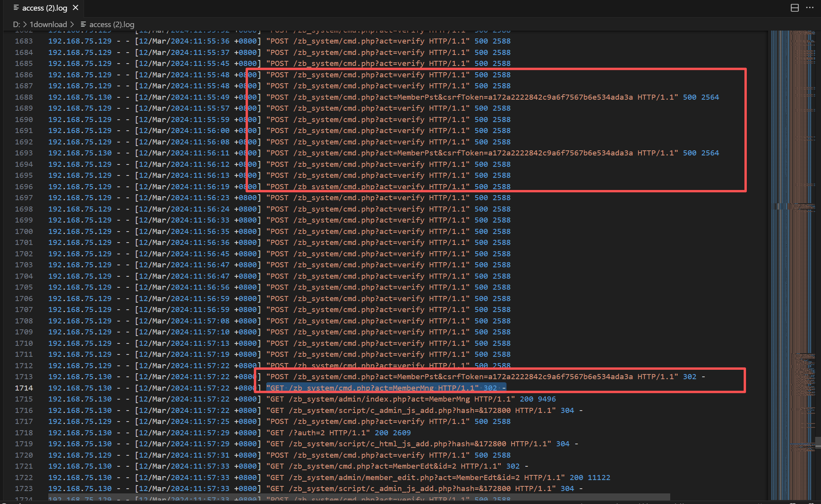The width and height of the screenshot is (821, 504).
Task: Click line number 1688 in the gutter
Action: click(24, 97)
